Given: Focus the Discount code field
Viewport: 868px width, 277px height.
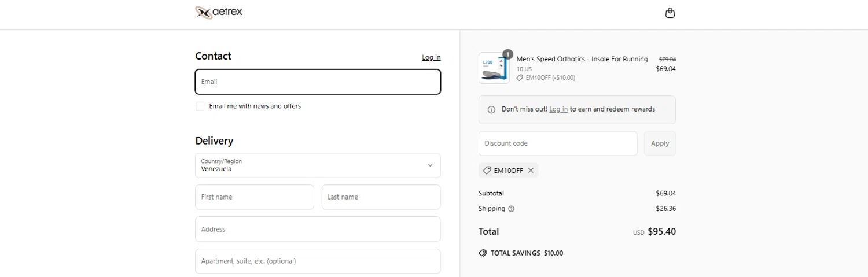Looking at the screenshot, I should coord(558,143).
